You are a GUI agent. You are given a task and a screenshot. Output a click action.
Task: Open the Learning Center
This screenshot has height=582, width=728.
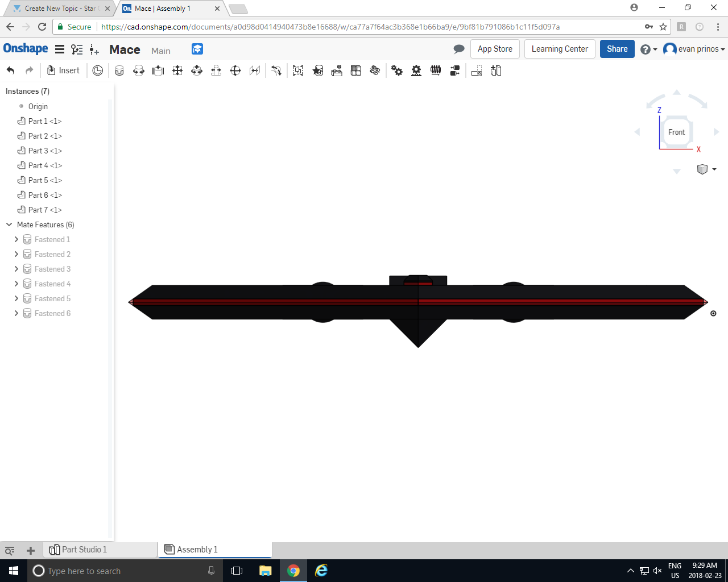click(x=559, y=49)
